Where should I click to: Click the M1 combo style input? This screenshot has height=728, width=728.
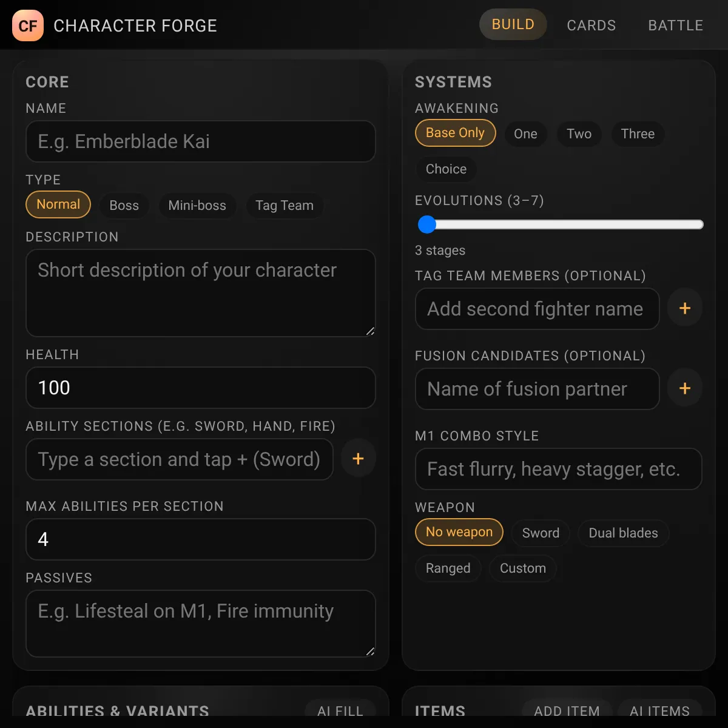[x=559, y=469]
